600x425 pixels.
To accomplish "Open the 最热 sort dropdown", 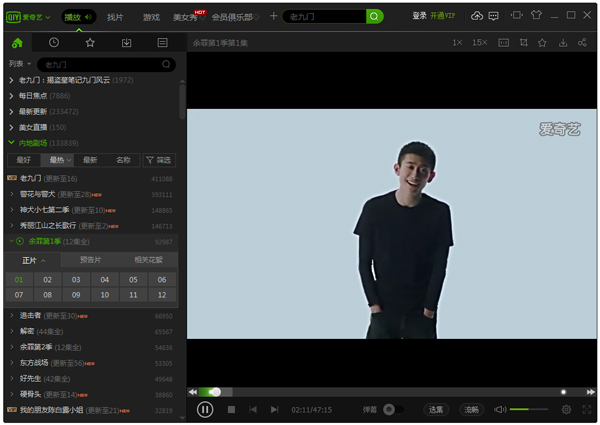I will 57,160.
